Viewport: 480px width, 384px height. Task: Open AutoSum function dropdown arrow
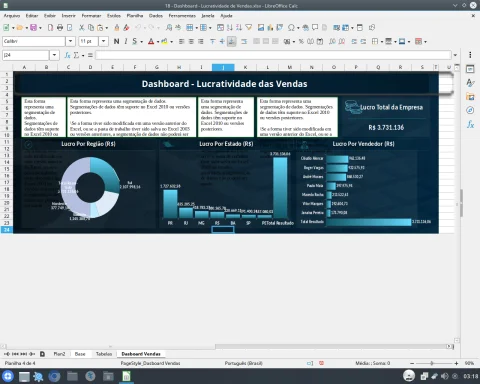[83, 55]
